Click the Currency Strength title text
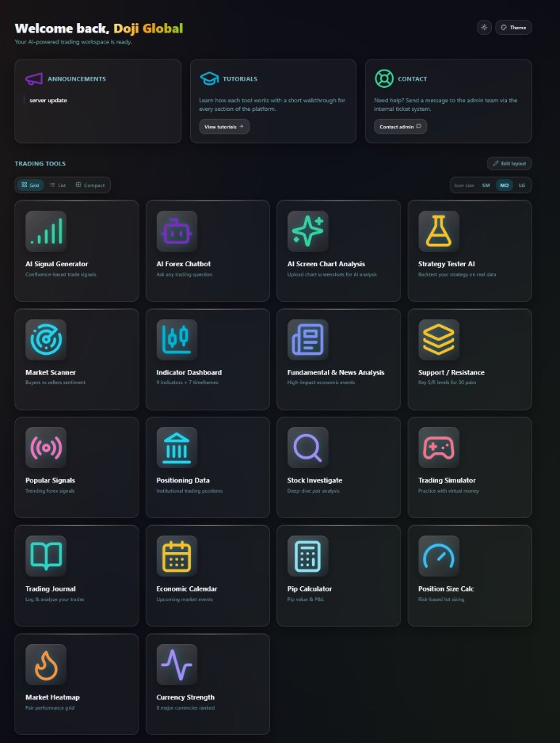The height and width of the screenshot is (743, 560). tap(186, 697)
